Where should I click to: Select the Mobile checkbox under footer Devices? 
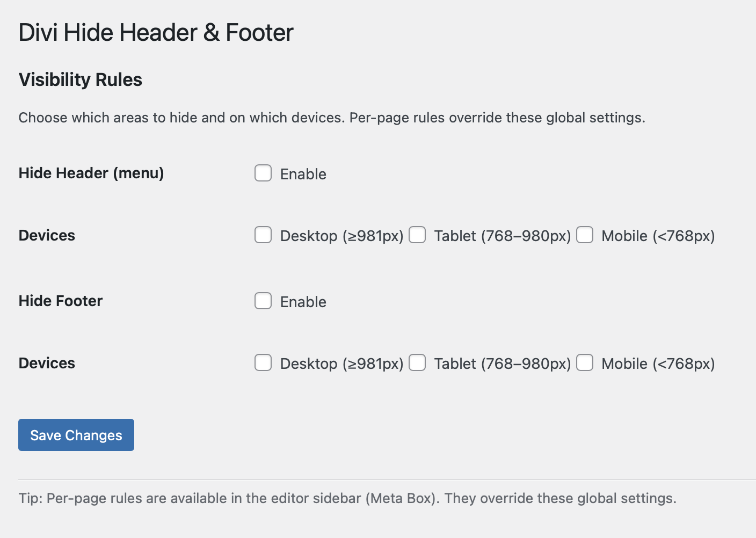[x=585, y=363]
